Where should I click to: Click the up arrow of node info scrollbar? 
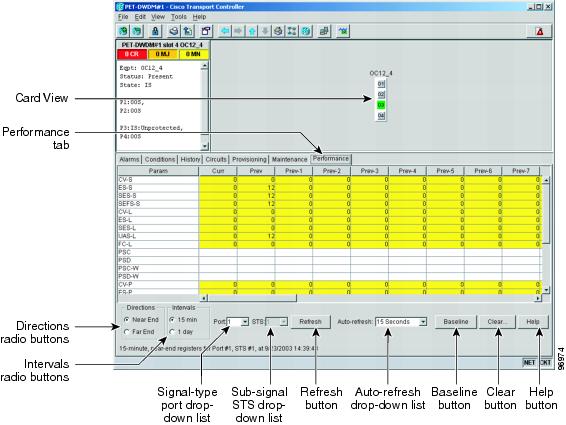(x=205, y=66)
